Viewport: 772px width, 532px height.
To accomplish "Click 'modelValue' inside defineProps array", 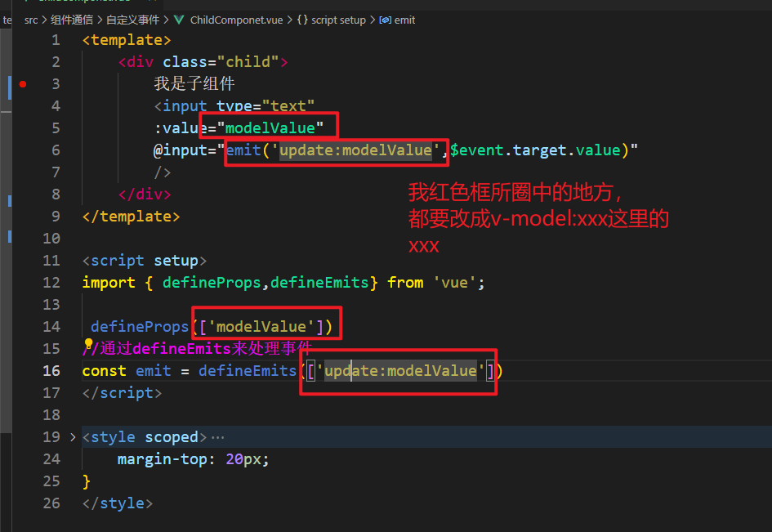I will tap(261, 327).
